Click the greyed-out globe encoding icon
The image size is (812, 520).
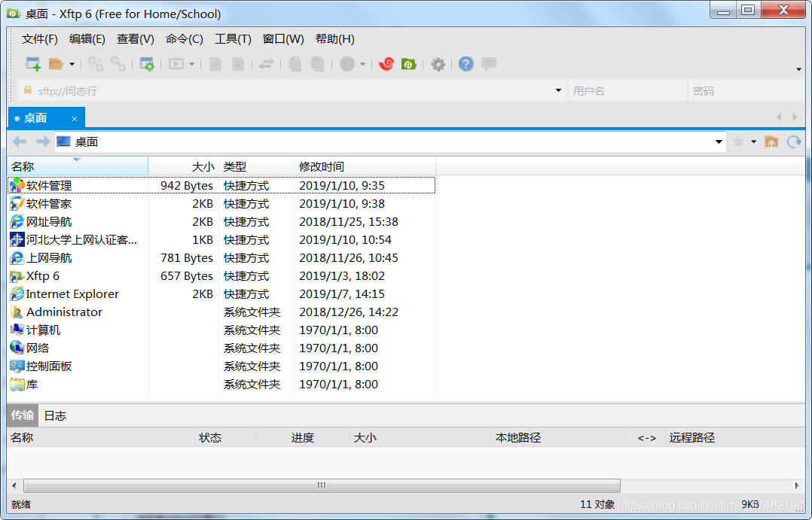pos(347,64)
